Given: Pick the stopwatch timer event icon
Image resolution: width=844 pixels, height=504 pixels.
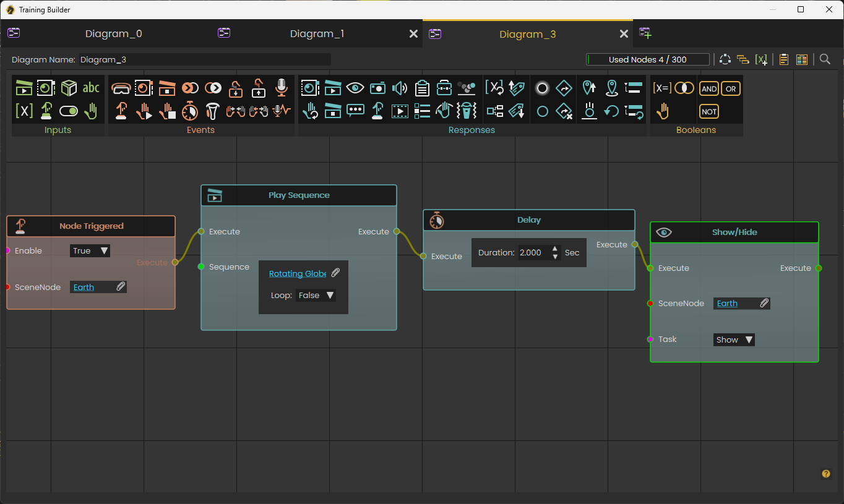Looking at the screenshot, I should 190,111.
